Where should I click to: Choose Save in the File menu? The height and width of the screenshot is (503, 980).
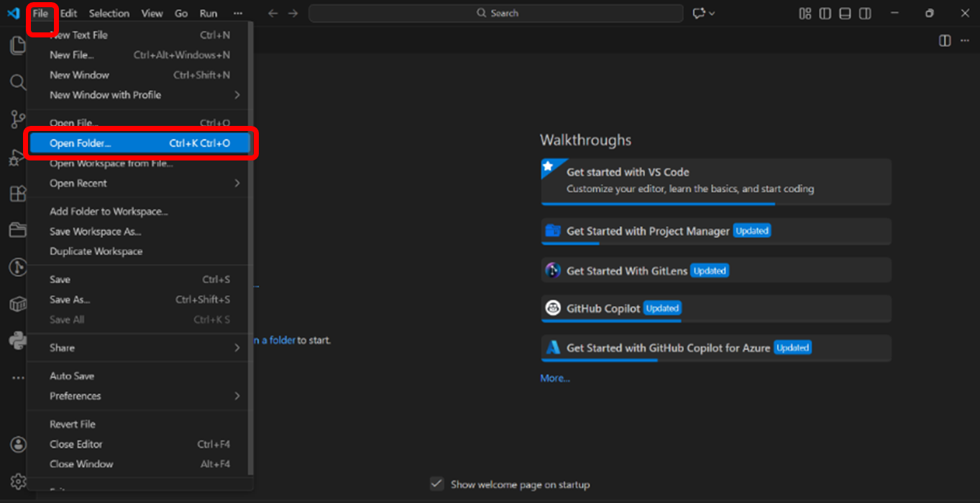[x=139, y=279]
